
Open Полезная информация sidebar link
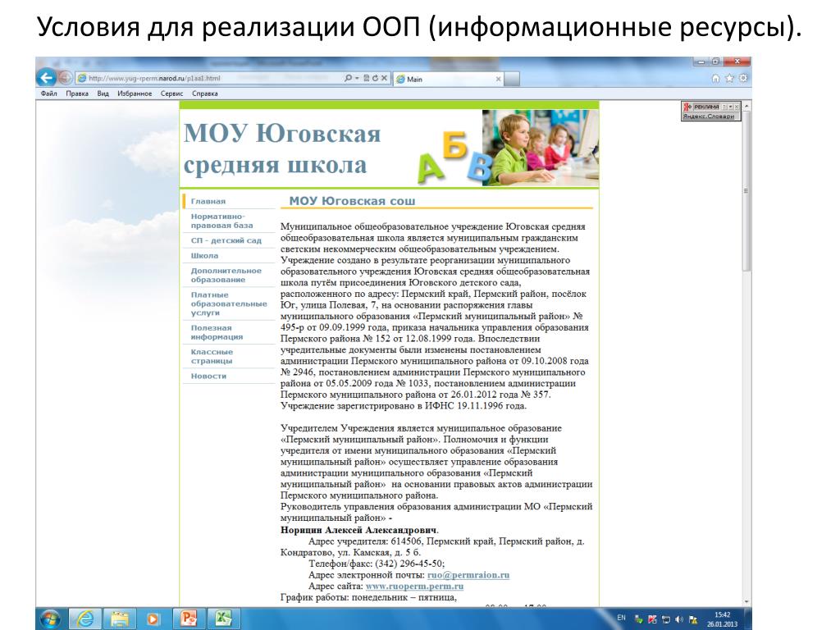(x=217, y=332)
